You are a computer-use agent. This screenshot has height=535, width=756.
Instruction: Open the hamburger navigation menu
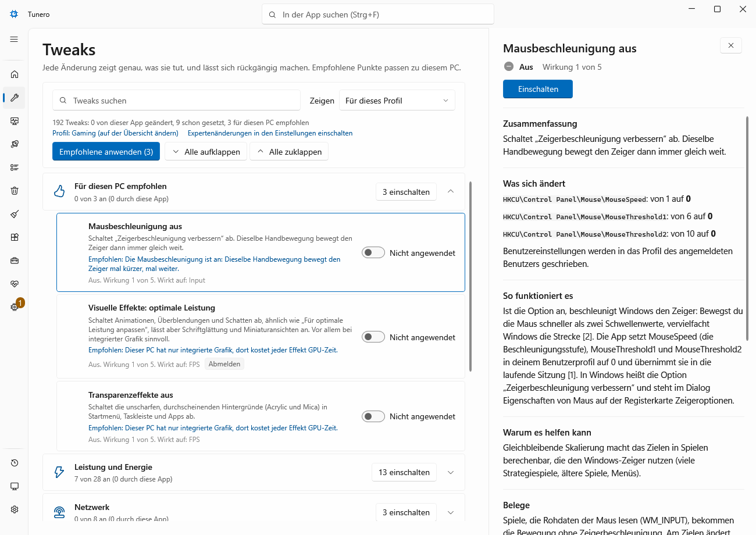coord(14,39)
